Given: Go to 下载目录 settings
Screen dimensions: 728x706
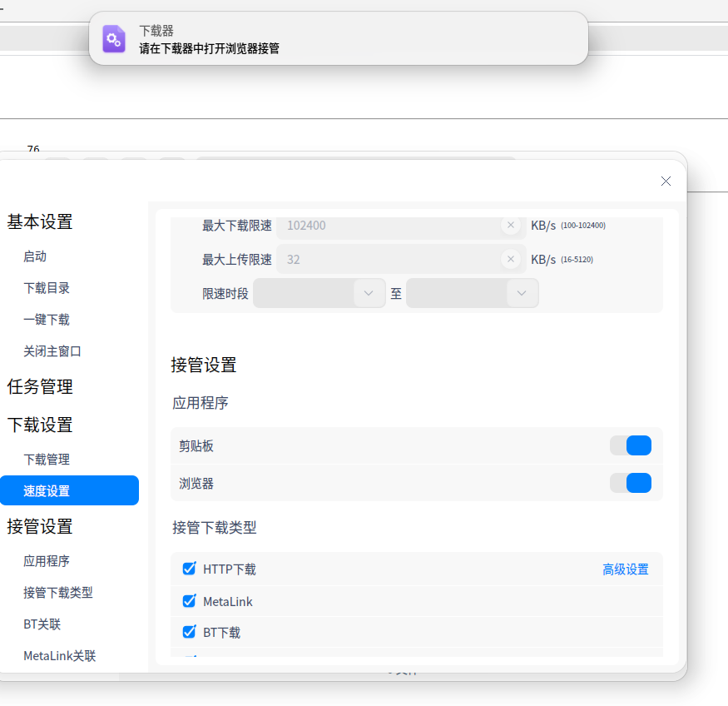Looking at the screenshot, I should [47, 288].
